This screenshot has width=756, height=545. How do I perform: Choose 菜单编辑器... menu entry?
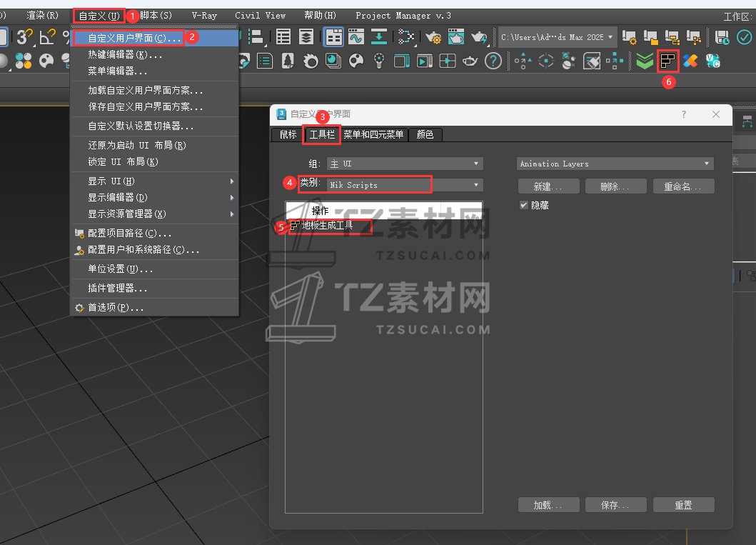point(154,71)
